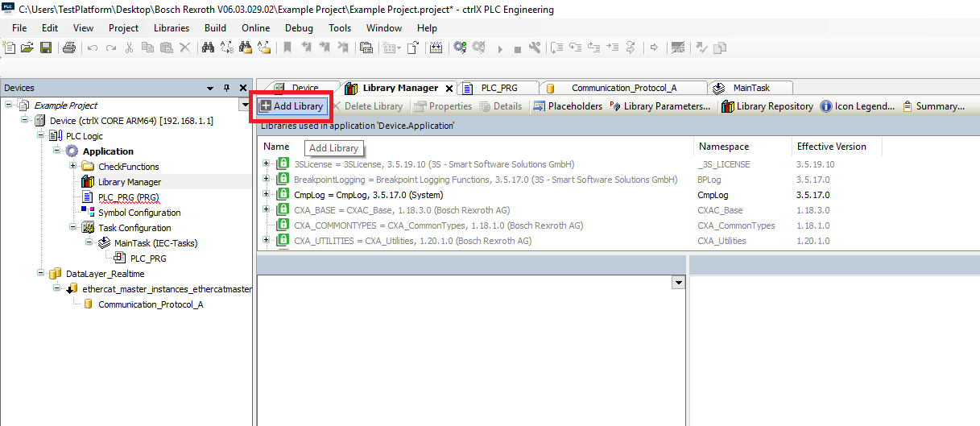Screen dimensions: 980x426
Task: Sort libraries by Effective Version column
Action: pos(832,147)
